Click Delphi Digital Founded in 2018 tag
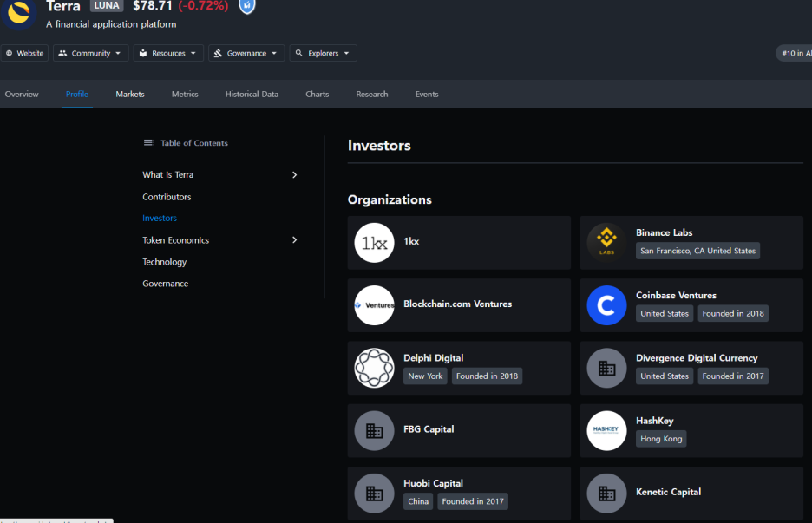 [x=487, y=376]
